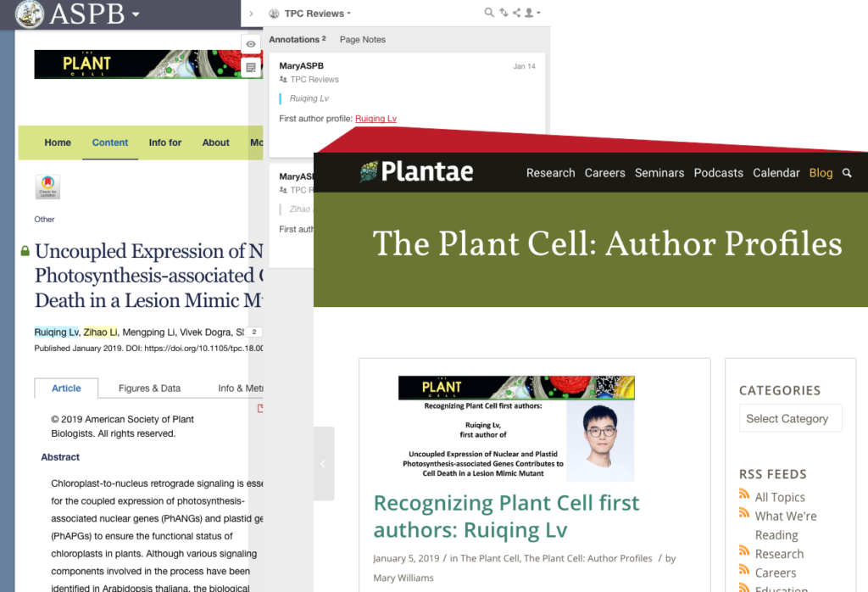Click the RSS icon beside Careers feed
The width and height of the screenshot is (868, 592).
click(744, 570)
